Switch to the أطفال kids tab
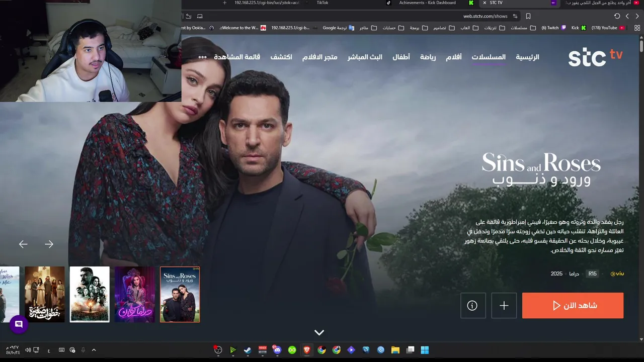 click(401, 57)
